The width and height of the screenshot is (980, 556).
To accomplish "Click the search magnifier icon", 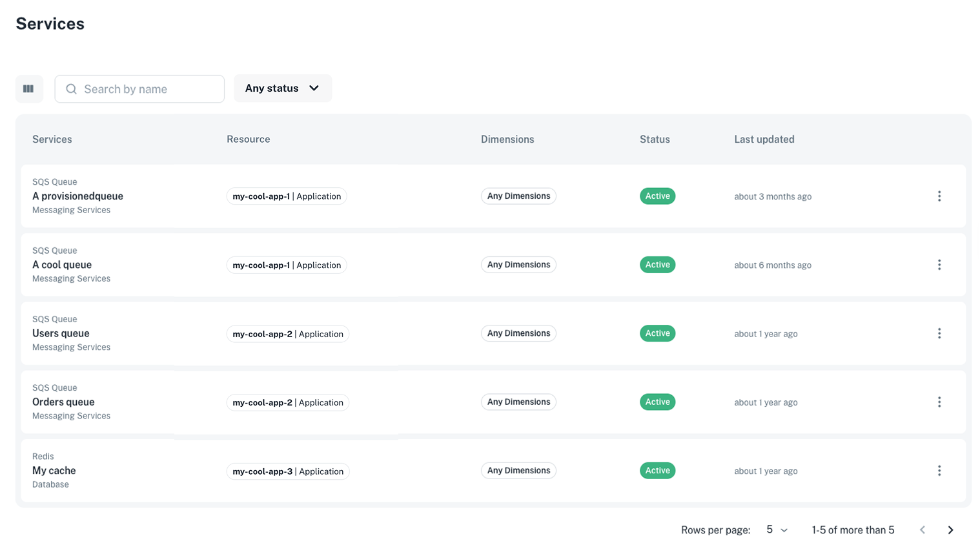I will (x=71, y=88).
